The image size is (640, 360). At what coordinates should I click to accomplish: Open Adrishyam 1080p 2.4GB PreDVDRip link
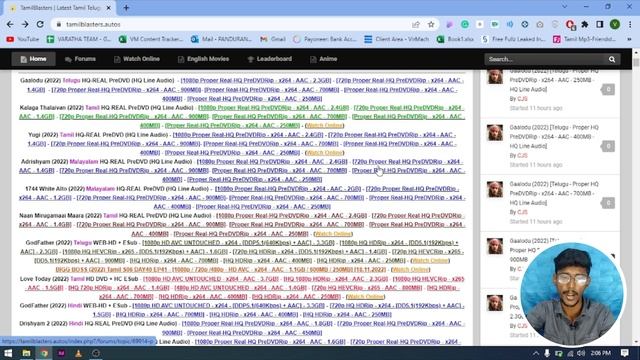(x=272, y=162)
